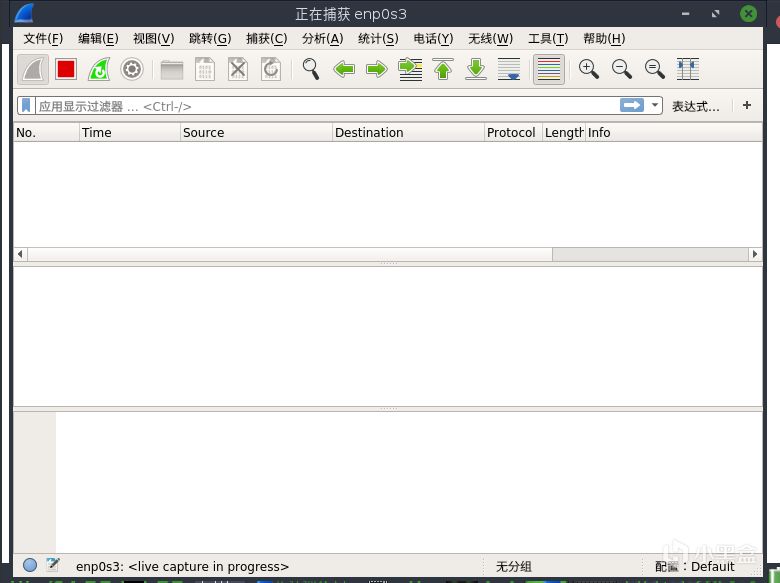
Task: Focus the display filter input field
Action: 328,106
